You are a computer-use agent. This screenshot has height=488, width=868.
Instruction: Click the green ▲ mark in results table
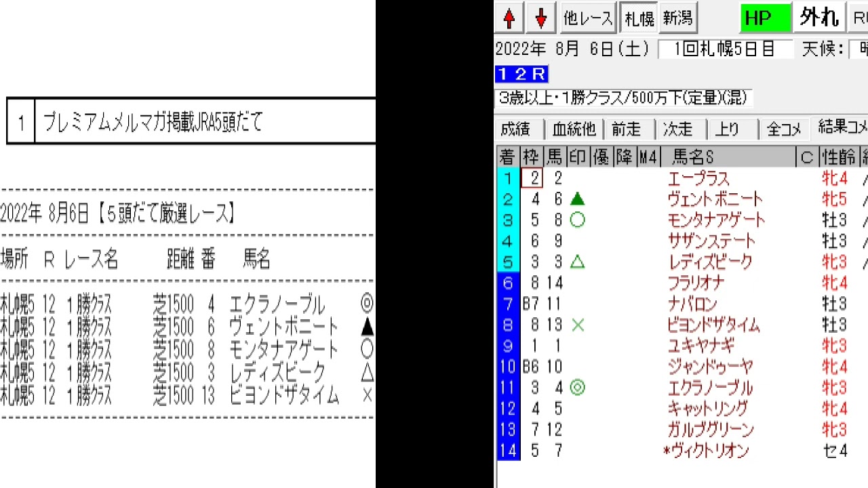coord(577,199)
